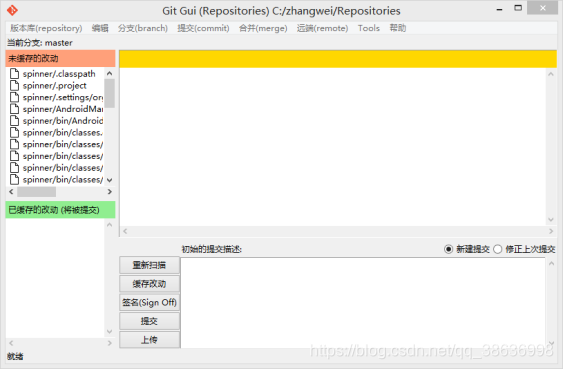Maximize the Git Gui window
This screenshot has width=563, height=369.
(518, 8)
